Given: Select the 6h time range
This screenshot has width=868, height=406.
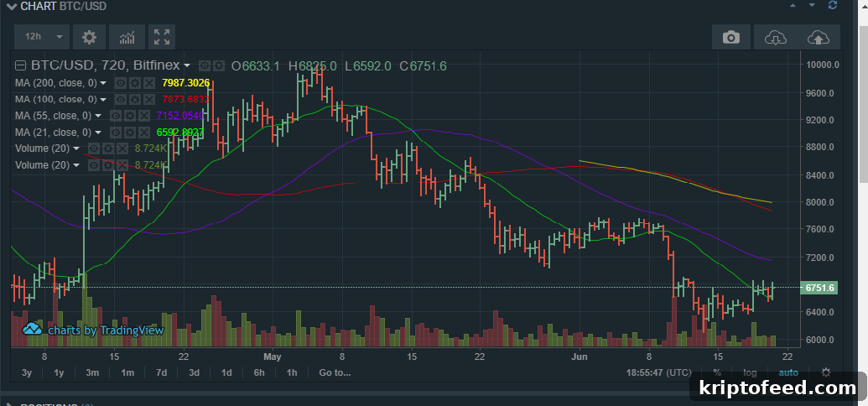Looking at the screenshot, I should pyautogui.click(x=259, y=372).
